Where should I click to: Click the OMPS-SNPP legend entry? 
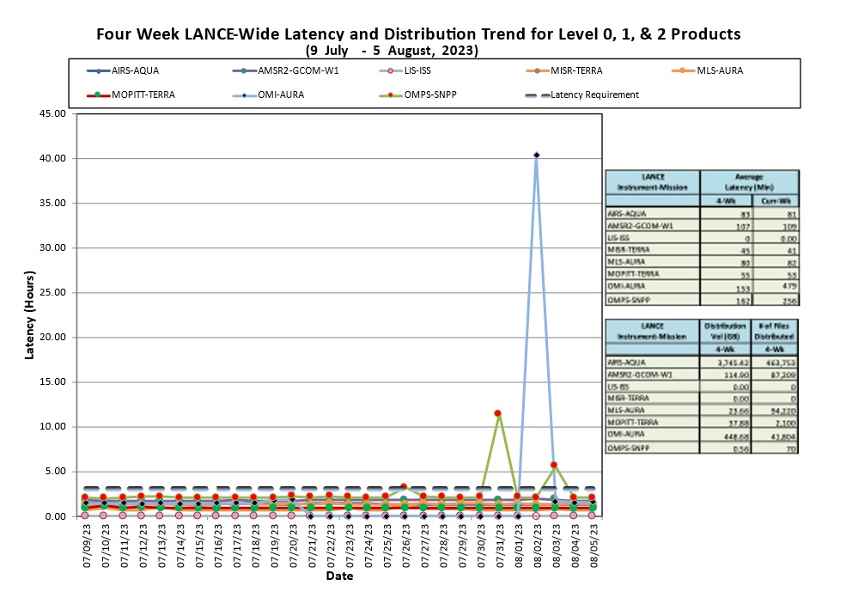418,95
